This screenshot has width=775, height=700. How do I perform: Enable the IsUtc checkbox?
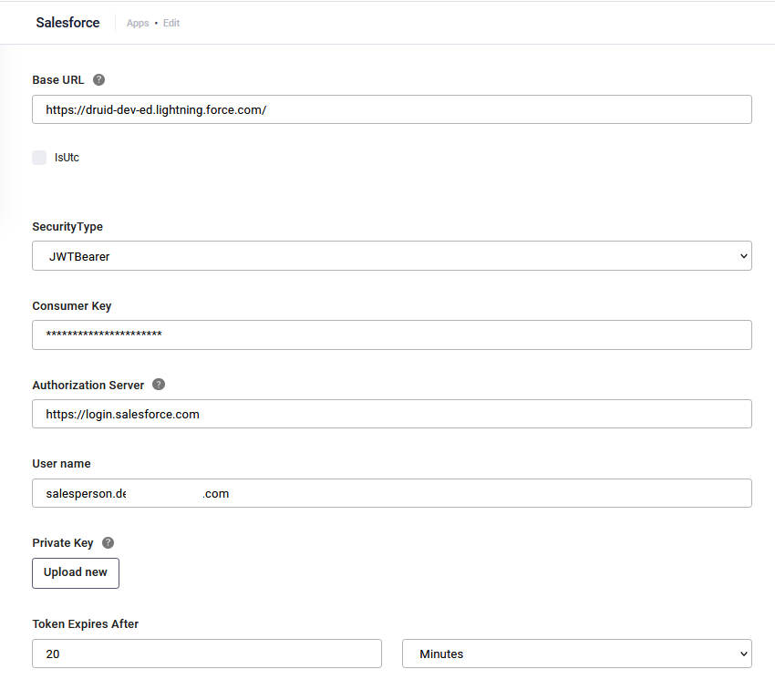tap(39, 158)
